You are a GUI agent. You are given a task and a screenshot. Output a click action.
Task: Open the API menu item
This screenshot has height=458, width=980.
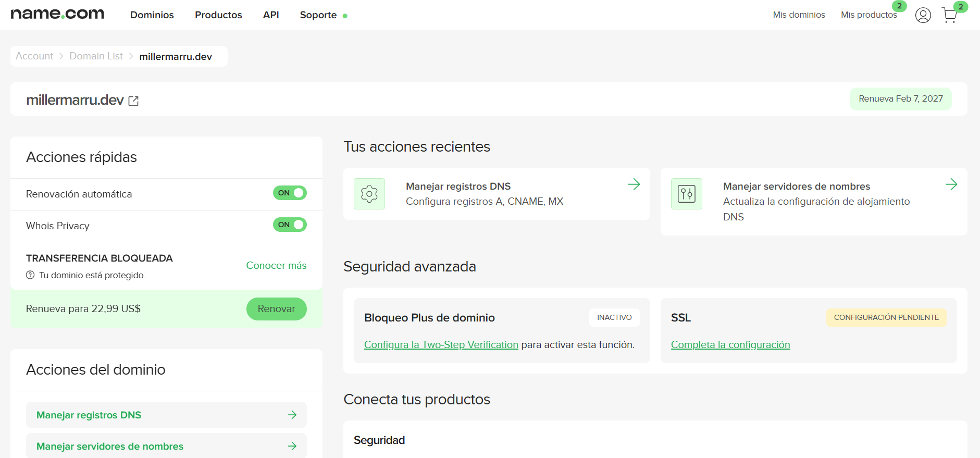[x=271, y=15]
